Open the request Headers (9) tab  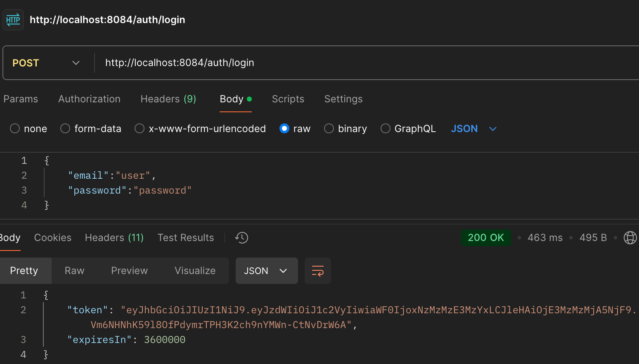pos(168,99)
